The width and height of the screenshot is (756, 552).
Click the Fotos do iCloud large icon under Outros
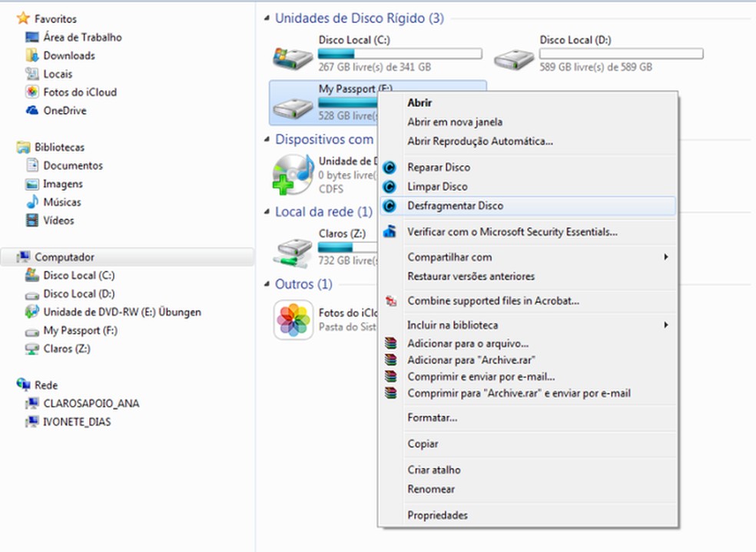[293, 320]
